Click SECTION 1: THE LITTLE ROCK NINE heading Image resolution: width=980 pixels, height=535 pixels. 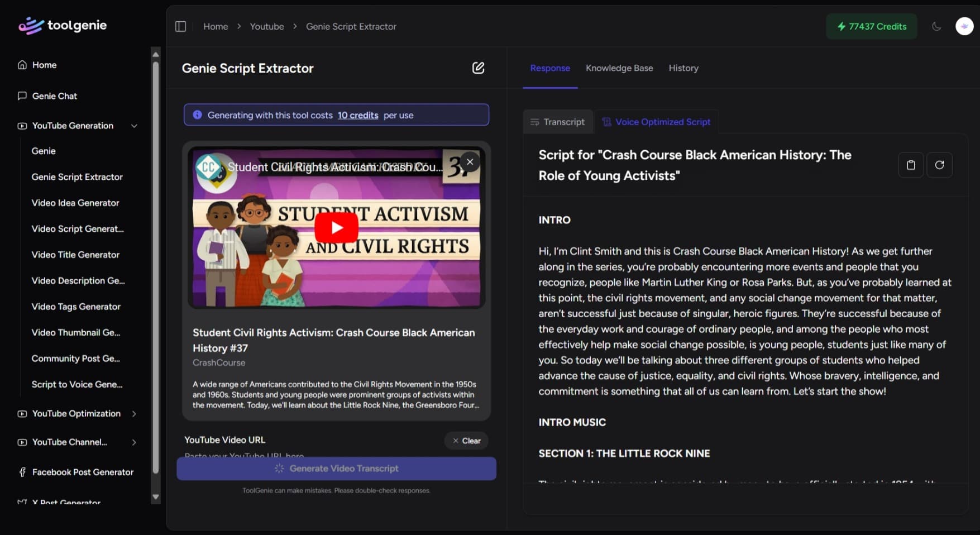click(x=624, y=453)
